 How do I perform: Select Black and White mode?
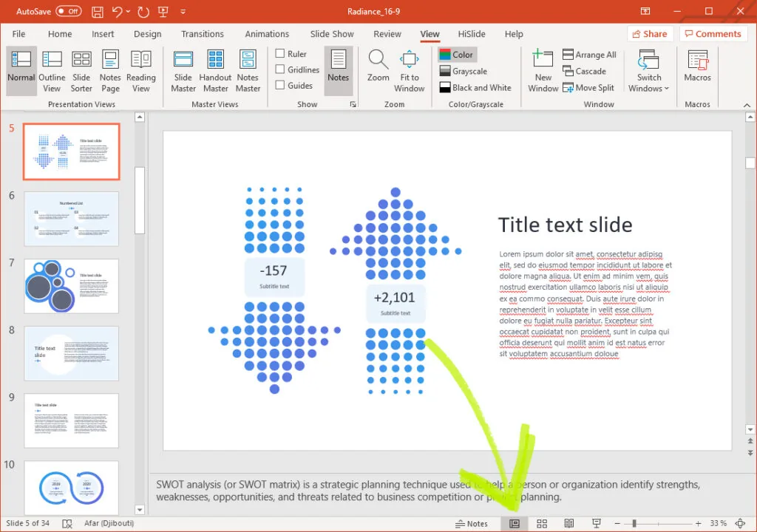(475, 87)
